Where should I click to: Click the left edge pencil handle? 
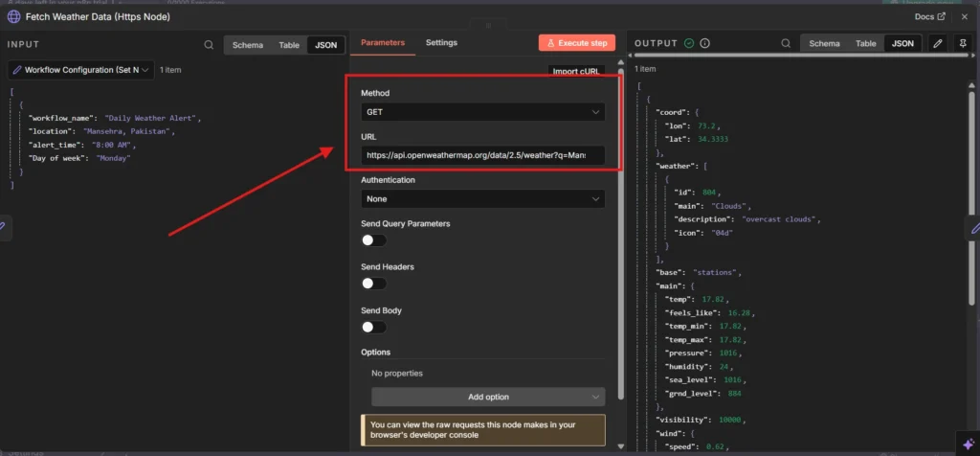[x=3, y=226]
